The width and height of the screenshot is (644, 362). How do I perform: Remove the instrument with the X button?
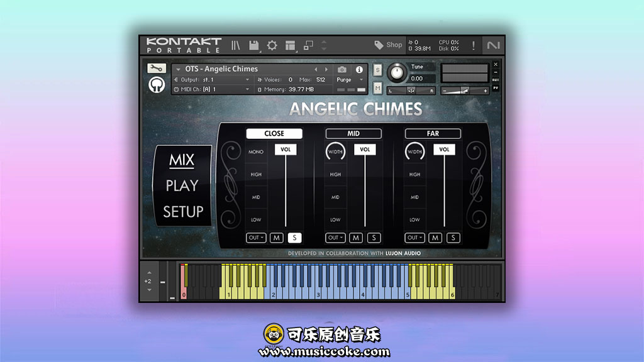pos(496,65)
